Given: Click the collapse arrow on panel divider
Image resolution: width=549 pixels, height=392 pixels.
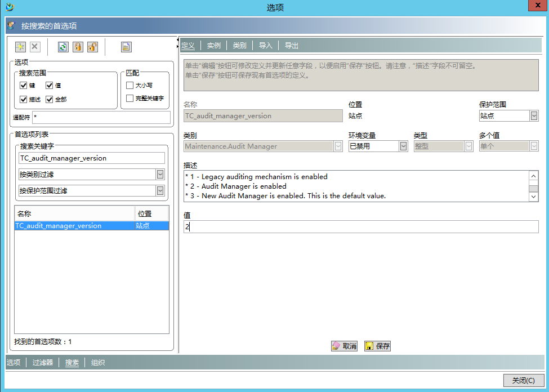Looking at the screenshot, I should click(x=177, y=40).
